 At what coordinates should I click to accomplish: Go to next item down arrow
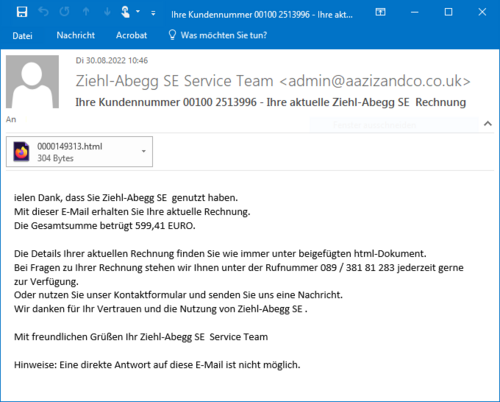click(x=107, y=12)
